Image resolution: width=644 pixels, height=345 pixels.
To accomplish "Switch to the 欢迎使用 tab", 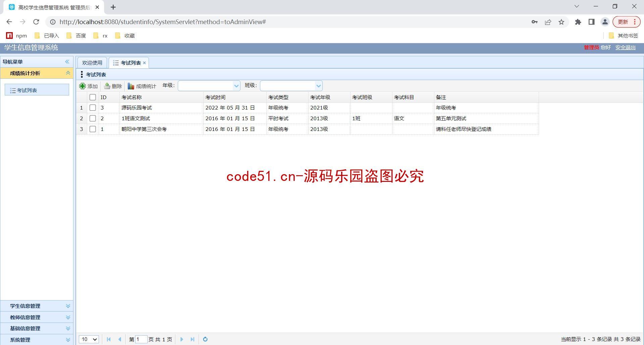I will point(92,63).
